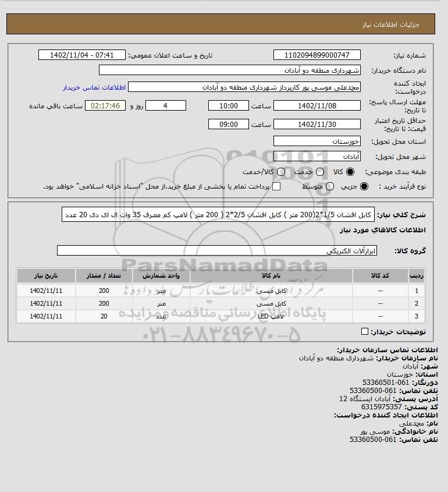
Task: Click کابل مسی in row 1
Action: [272, 291]
